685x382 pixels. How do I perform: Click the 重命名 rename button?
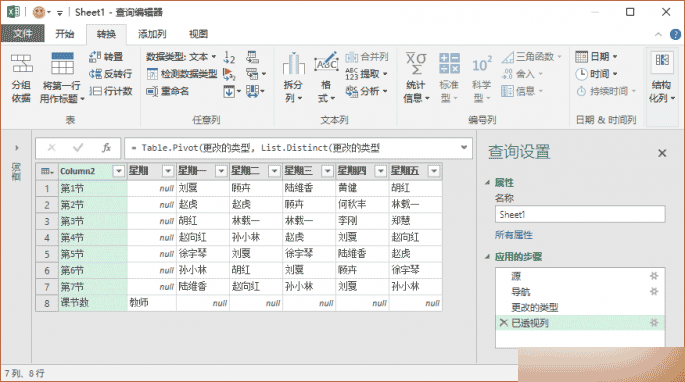click(168, 91)
